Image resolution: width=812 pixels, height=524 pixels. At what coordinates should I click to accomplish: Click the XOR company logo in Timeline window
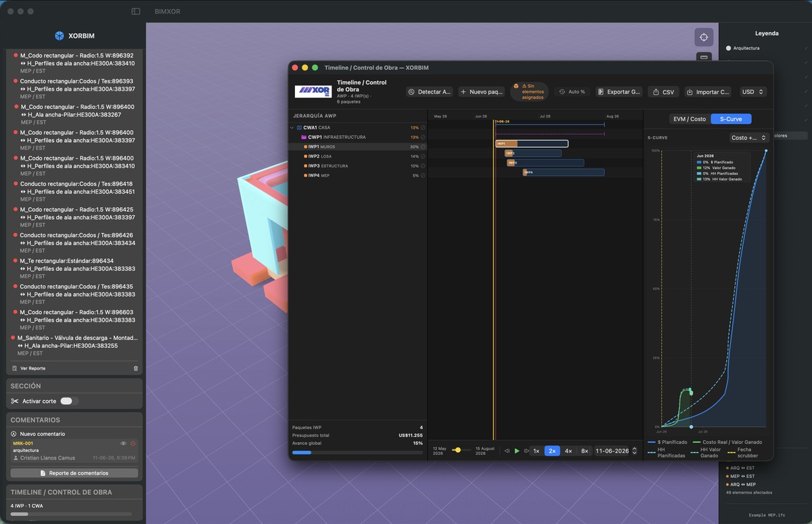[313, 91]
